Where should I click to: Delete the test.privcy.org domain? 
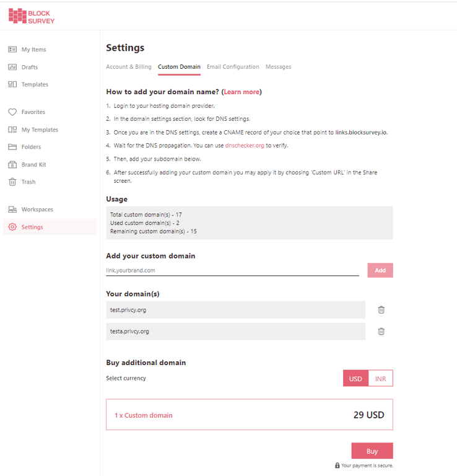pos(381,310)
